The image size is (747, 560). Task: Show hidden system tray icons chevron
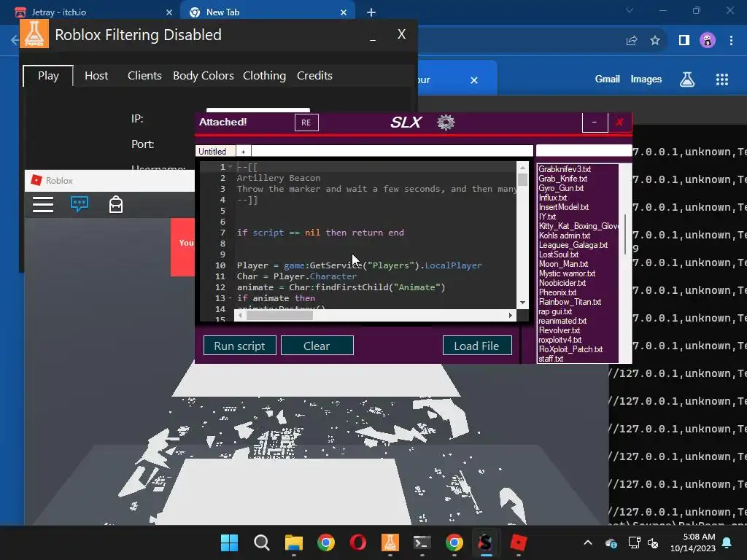pos(588,542)
